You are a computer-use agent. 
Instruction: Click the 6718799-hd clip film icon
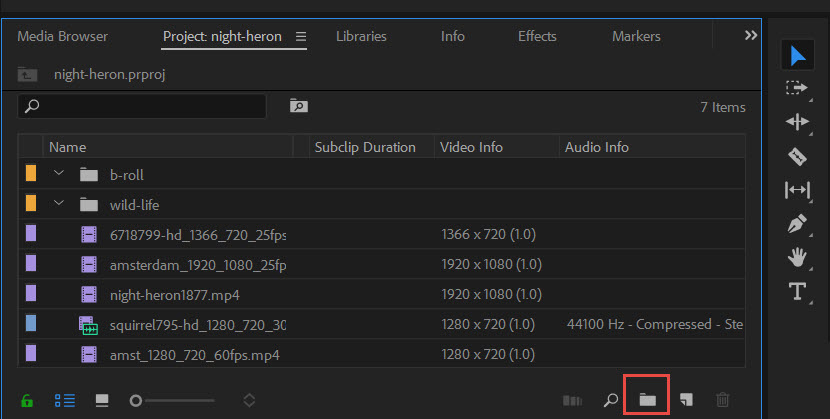(x=89, y=234)
